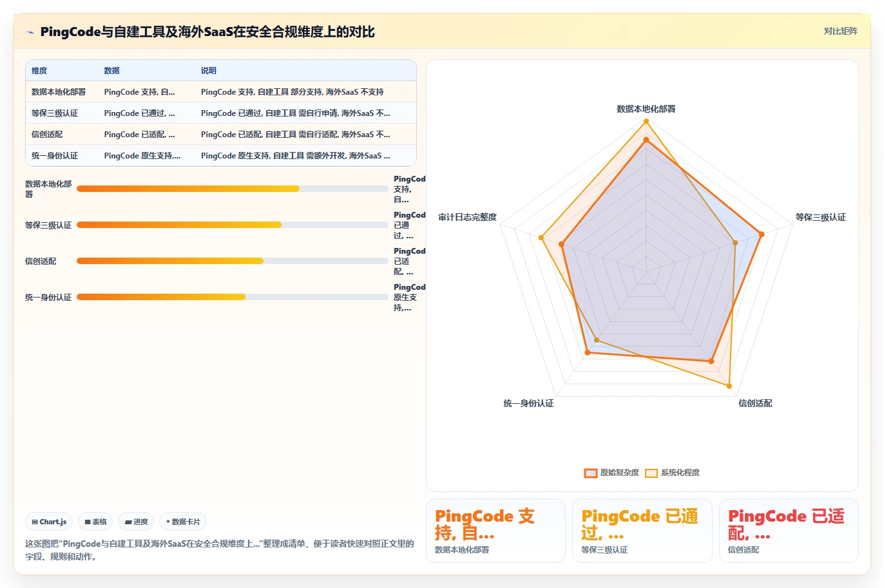Click the icon left of the PingCode title

30,32
